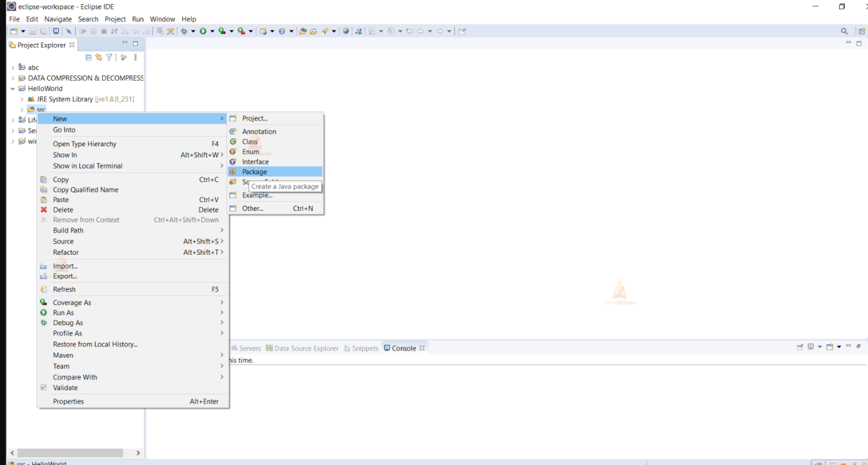Click the Open web browser globe icon
868x465 pixels.
[346, 31]
